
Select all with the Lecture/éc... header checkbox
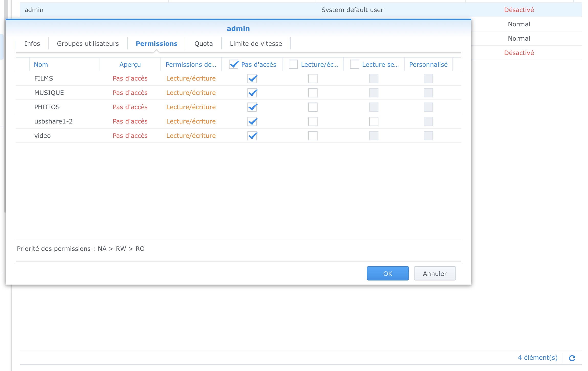click(293, 64)
